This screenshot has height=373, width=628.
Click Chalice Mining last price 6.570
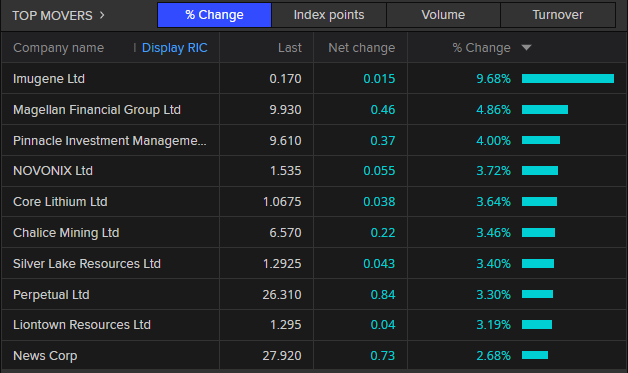click(285, 233)
